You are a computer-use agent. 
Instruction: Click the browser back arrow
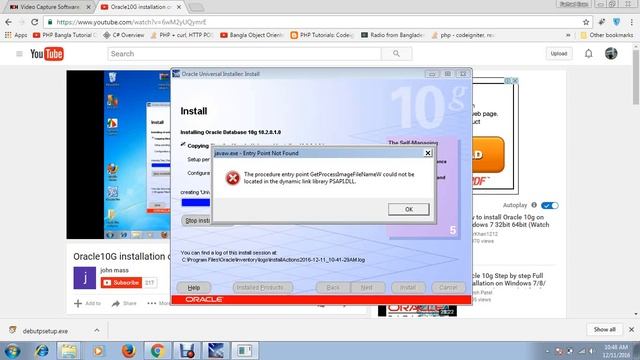click(9, 22)
